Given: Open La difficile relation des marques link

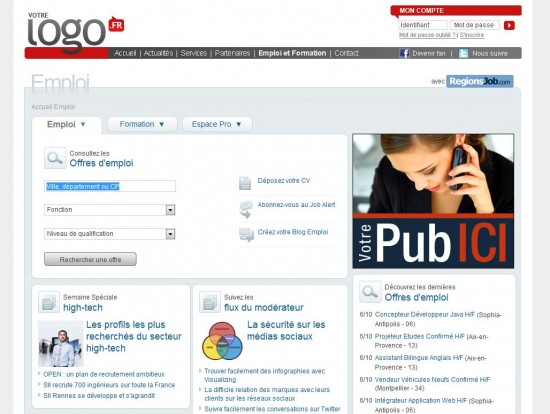Looking at the screenshot, I should pyautogui.click(x=267, y=394).
